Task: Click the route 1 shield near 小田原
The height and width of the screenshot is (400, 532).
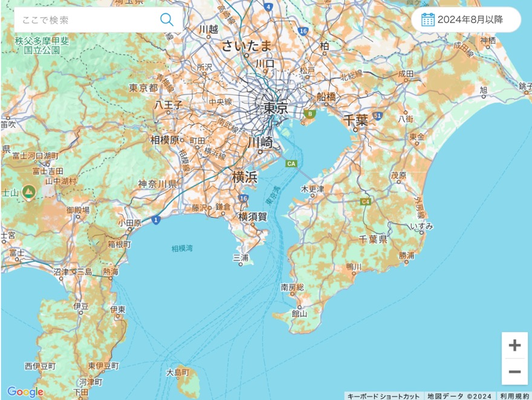Action: pos(156,219)
